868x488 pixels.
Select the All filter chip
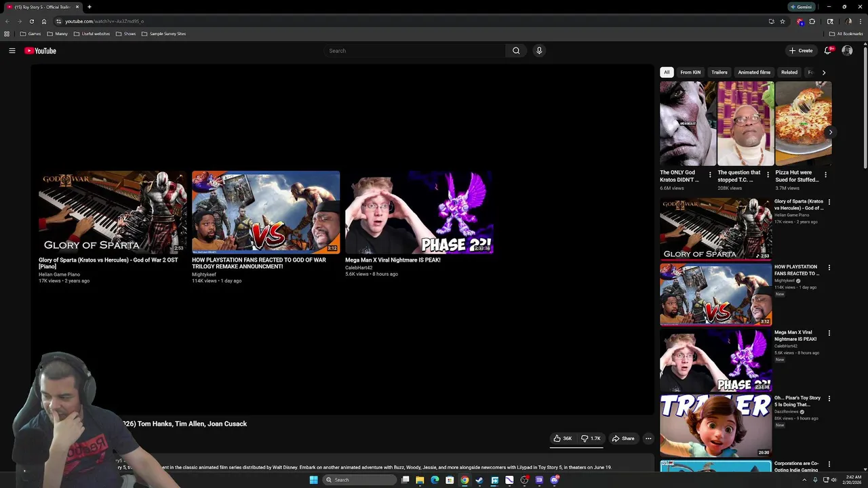[667, 73]
